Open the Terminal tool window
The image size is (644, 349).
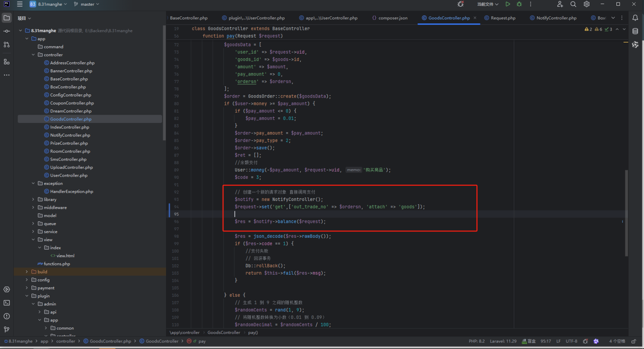click(x=7, y=303)
